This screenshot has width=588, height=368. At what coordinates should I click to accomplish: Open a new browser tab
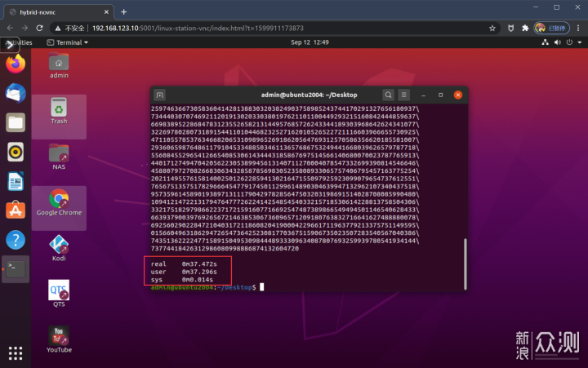coord(124,11)
